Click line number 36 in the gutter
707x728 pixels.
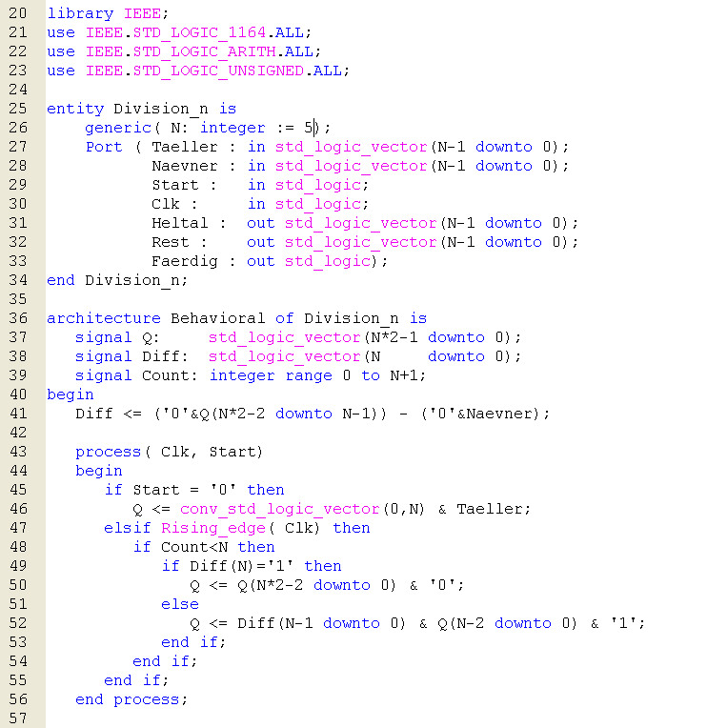click(x=18, y=318)
